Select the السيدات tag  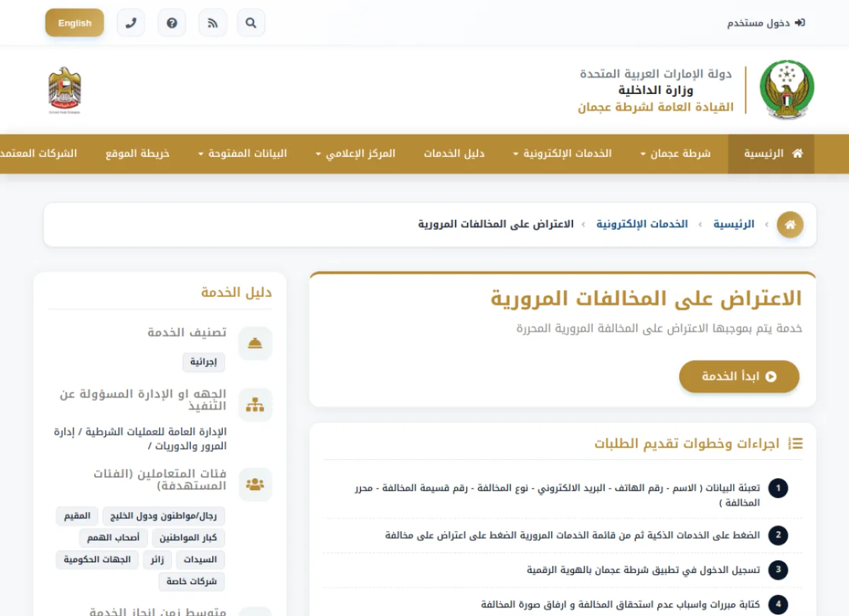(200, 560)
